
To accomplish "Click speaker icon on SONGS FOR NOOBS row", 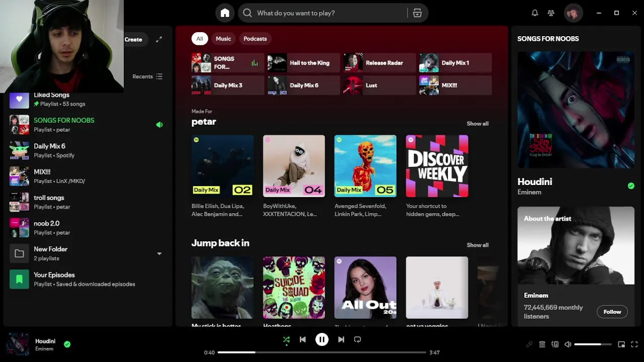I will click(x=159, y=125).
